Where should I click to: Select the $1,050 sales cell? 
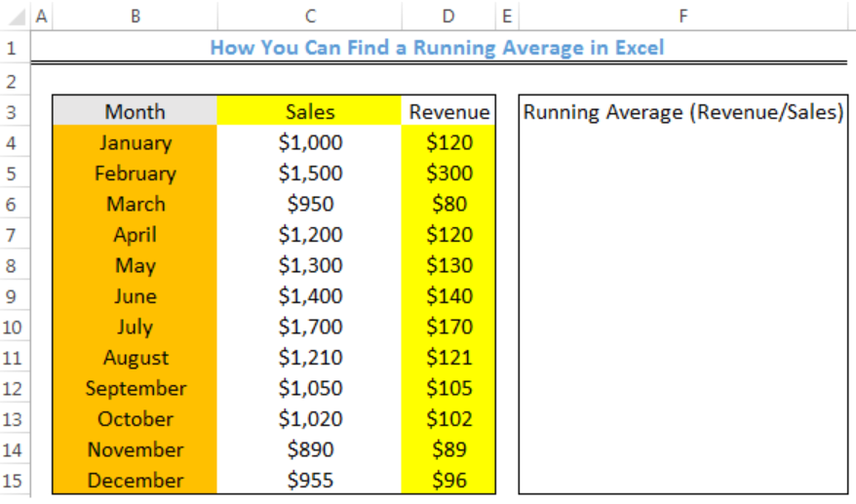click(309, 388)
